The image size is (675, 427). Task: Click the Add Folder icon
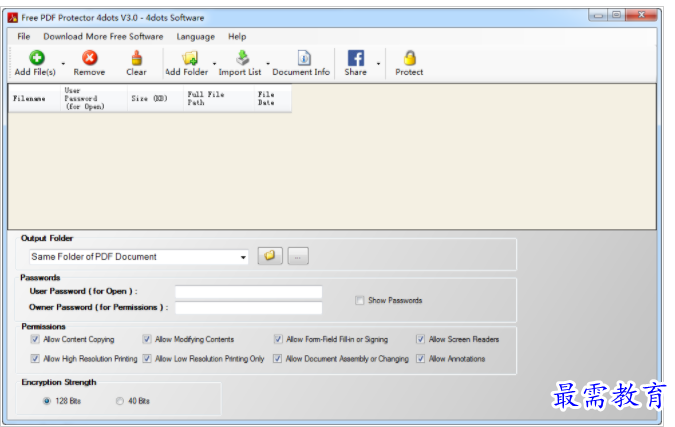190,58
